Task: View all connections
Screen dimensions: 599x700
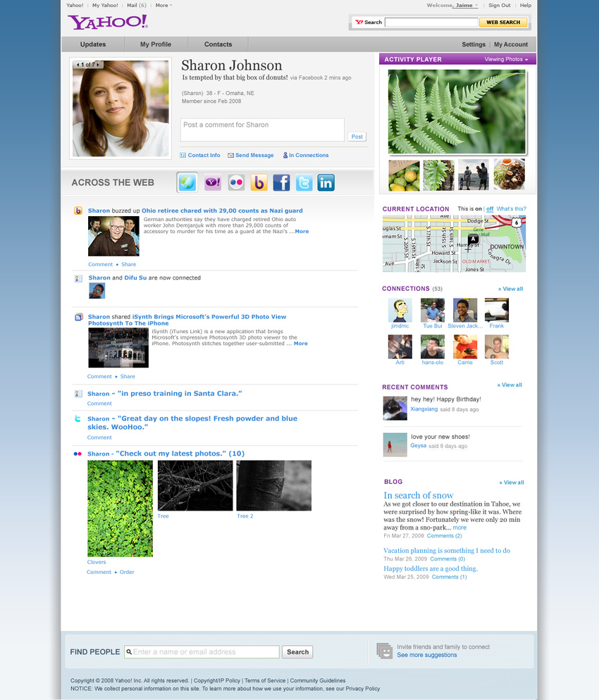Action: pos(510,289)
